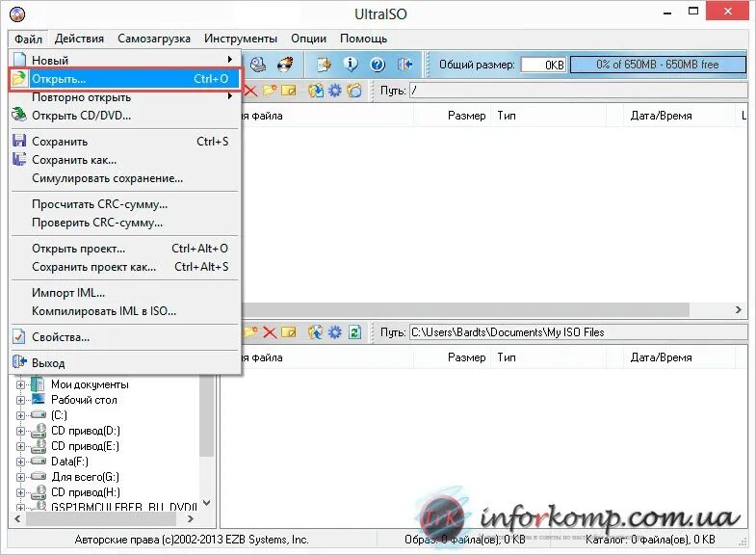This screenshot has width=756, height=555.
Task: Expand the CD привод(E:) node
Action: (20, 446)
